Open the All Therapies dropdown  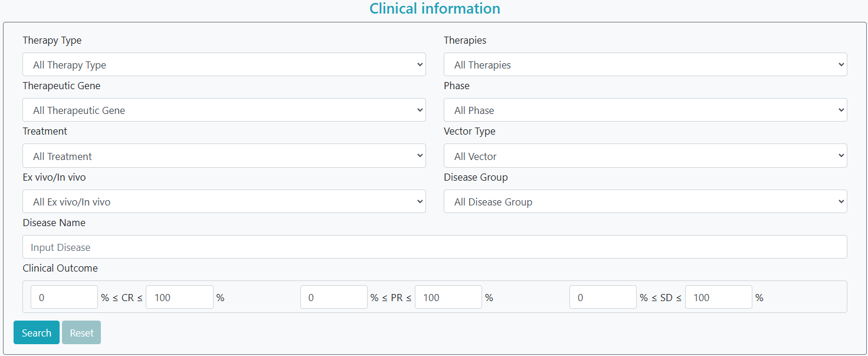pyautogui.click(x=646, y=64)
